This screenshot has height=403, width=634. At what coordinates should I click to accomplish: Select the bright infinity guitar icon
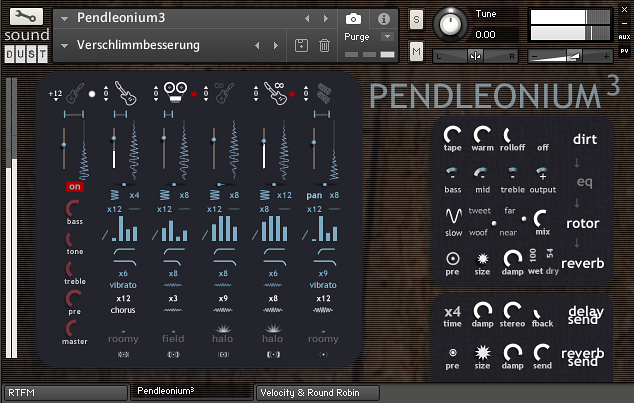coord(275,93)
